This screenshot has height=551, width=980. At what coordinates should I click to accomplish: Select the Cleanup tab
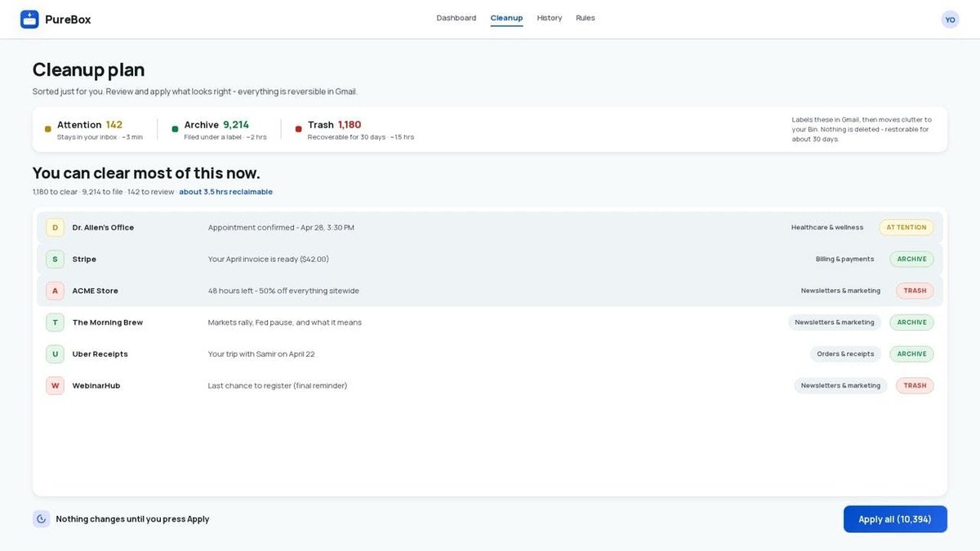(x=506, y=18)
